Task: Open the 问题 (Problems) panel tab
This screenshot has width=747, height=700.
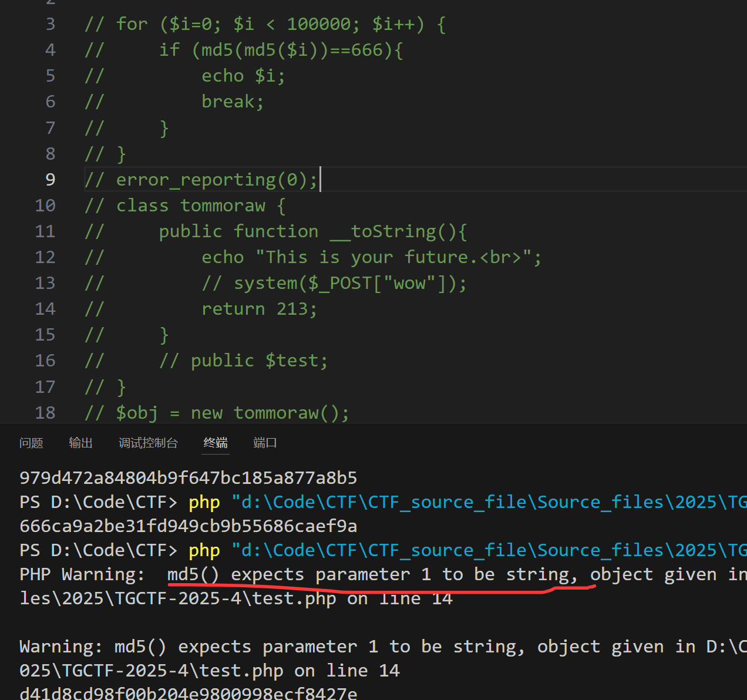Action: pyautogui.click(x=31, y=443)
